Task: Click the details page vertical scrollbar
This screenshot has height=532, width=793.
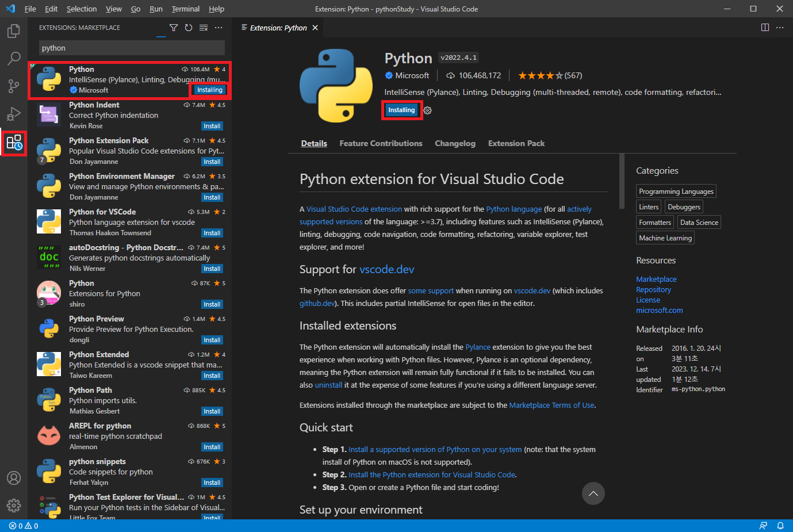Action: (x=622, y=182)
